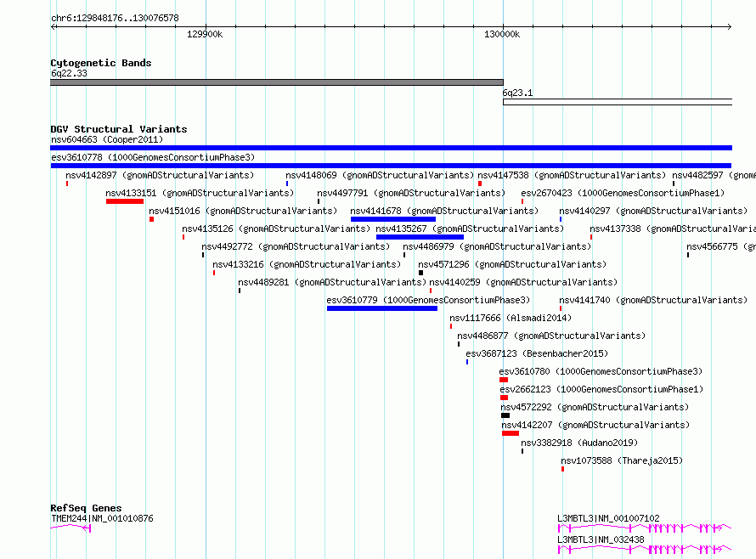Open nsv4142897 gnomAD variant label
Screen dimensions: 756x559
160,175
